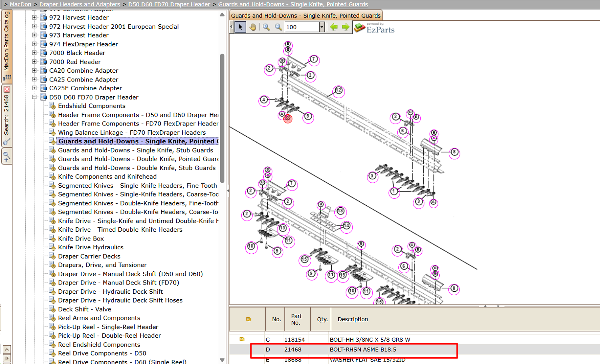Viewport: 600px width, 364px height.
Task: Expand the 972 Harvest Header node
Action: click(34, 18)
